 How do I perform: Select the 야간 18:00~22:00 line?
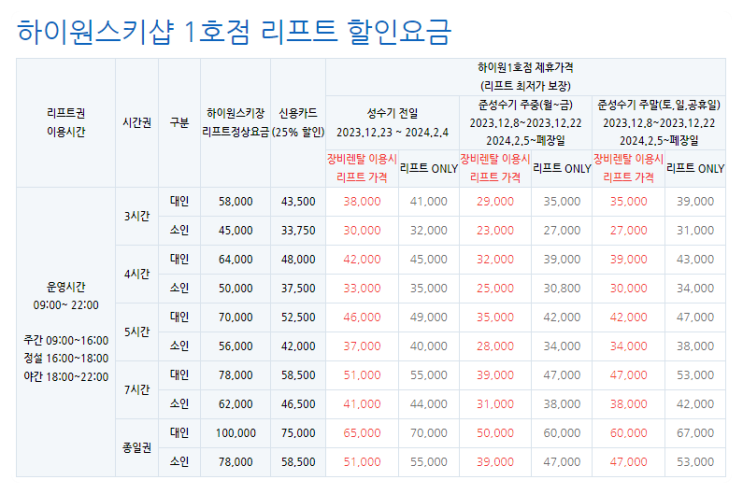(66, 377)
